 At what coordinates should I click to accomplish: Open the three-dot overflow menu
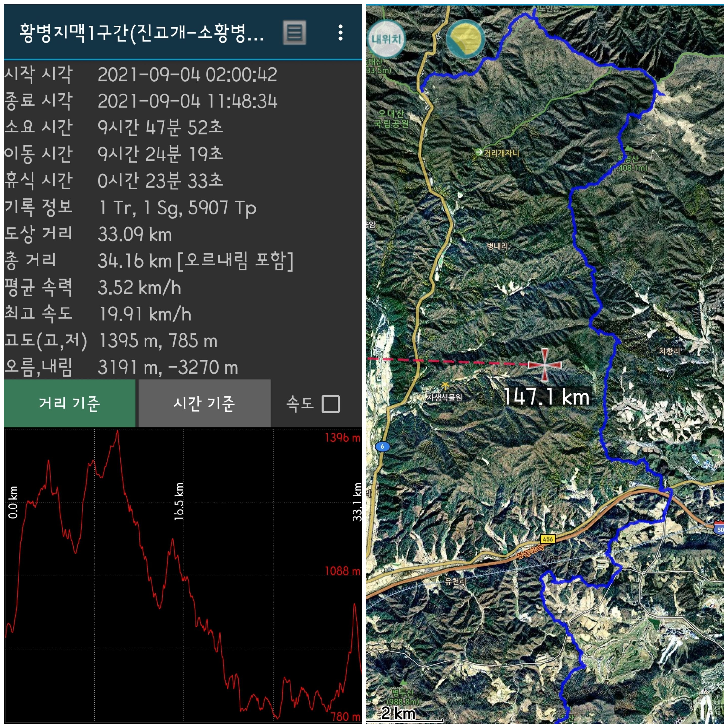(x=340, y=33)
